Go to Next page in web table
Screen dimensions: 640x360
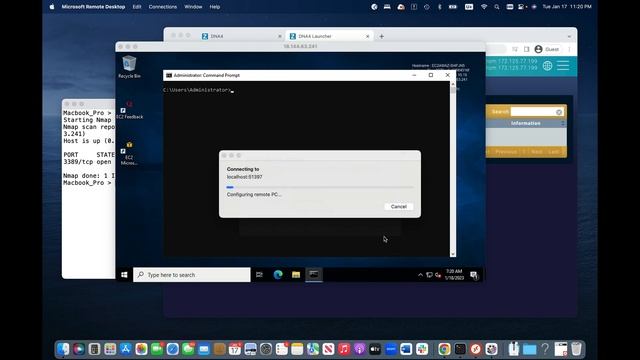coord(537,152)
